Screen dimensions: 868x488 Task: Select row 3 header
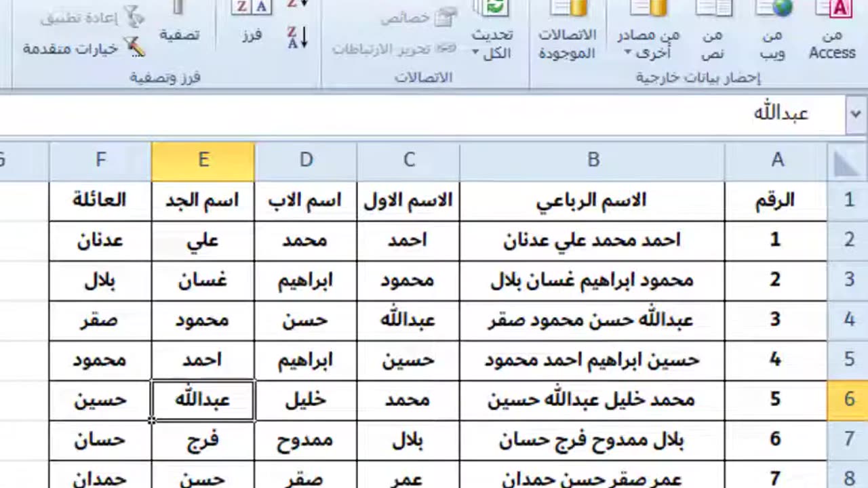coord(848,280)
